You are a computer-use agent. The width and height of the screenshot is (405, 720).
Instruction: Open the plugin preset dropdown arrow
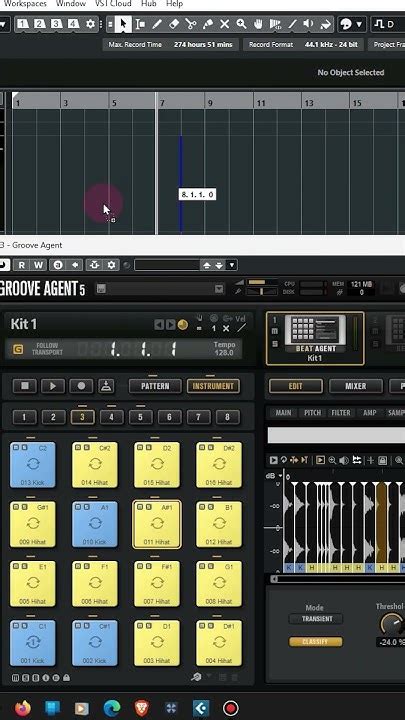pos(232,265)
